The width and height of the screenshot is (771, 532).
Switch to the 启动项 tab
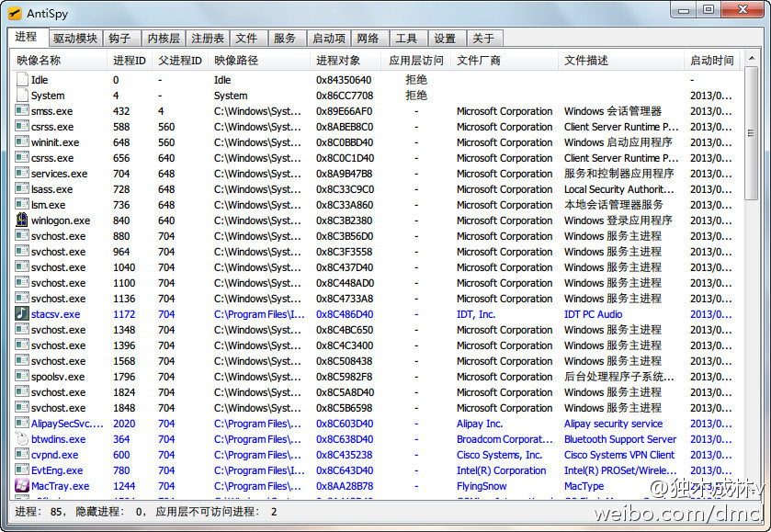coord(328,39)
